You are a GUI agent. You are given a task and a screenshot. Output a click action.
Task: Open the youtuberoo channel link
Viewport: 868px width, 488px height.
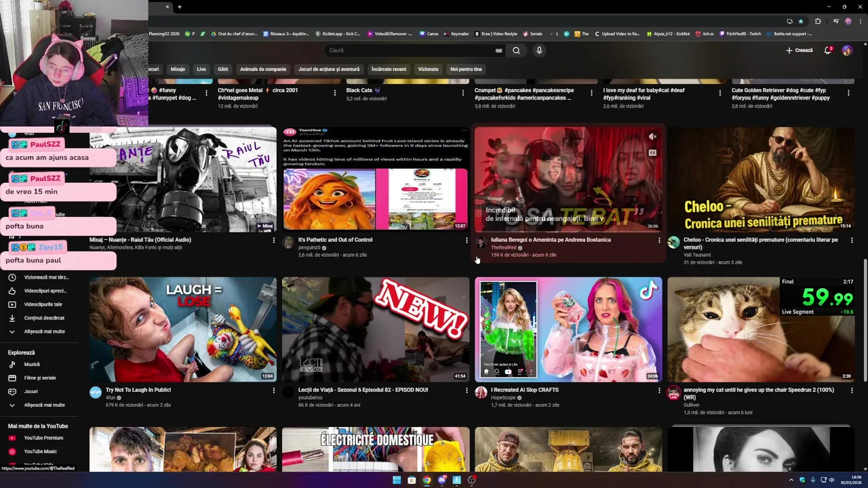pos(311,398)
